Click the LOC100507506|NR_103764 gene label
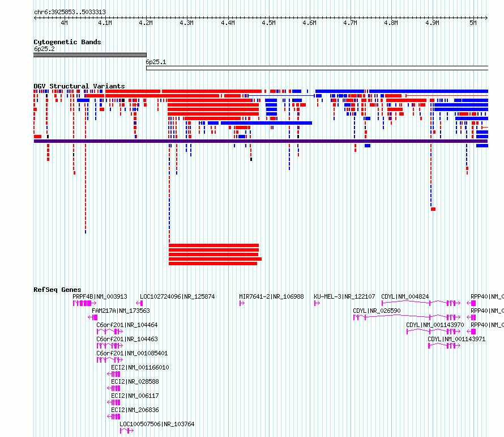The width and height of the screenshot is (504, 437). coord(157,424)
